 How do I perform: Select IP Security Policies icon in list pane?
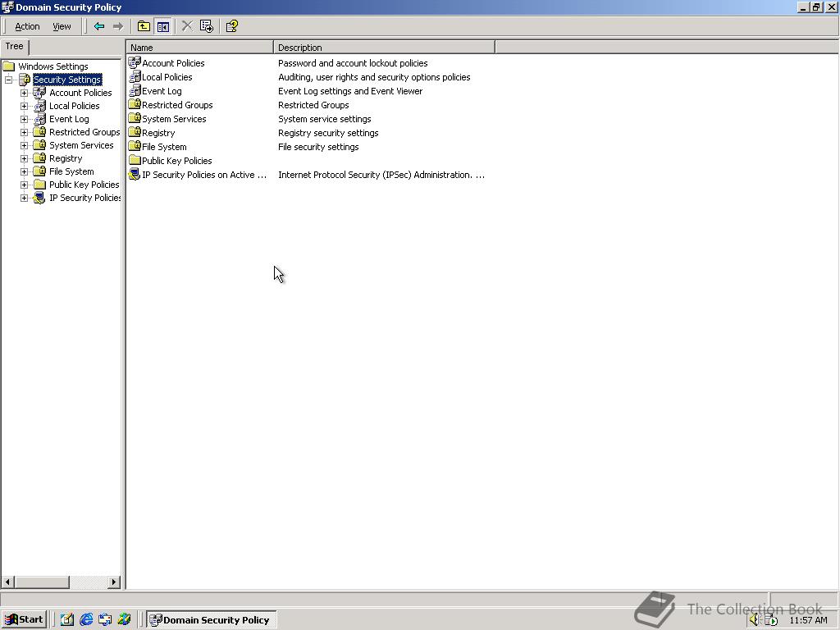(x=135, y=174)
